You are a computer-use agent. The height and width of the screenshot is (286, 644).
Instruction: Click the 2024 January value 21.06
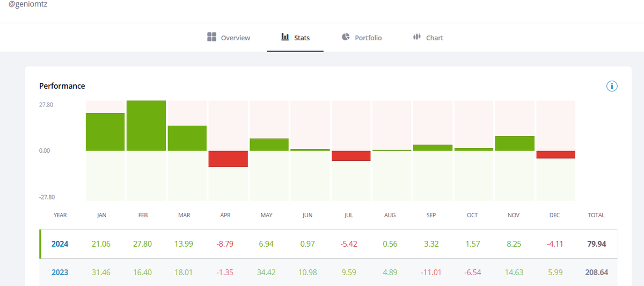pyautogui.click(x=101, y=244)
